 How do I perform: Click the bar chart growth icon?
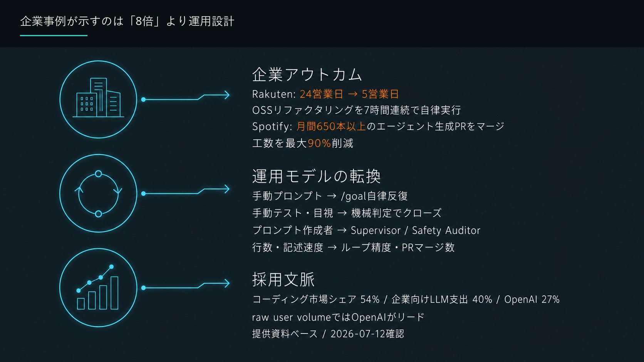98,288
